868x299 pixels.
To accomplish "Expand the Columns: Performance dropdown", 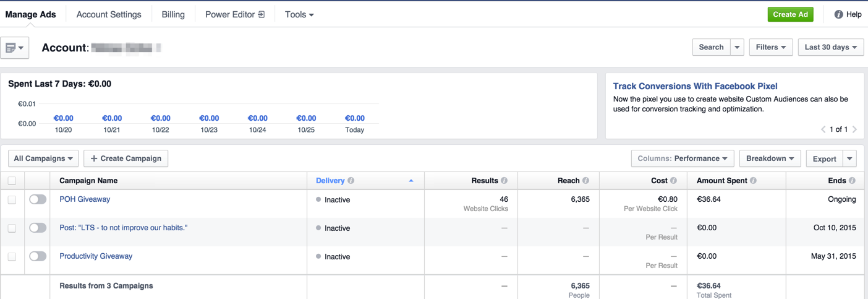I will point(682,158).
